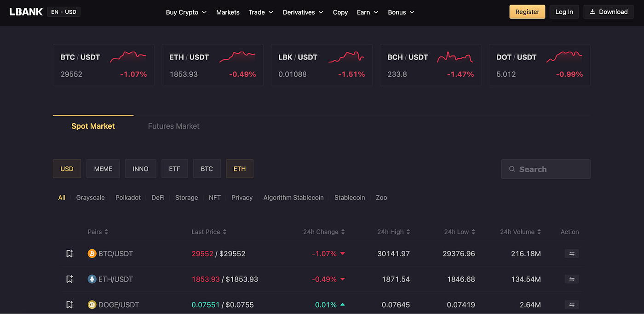Image resolution: width=644 pixels, height=314 pixels.
Task: Sort the list using the 24h Volume arrows
Action: point(539,232)
